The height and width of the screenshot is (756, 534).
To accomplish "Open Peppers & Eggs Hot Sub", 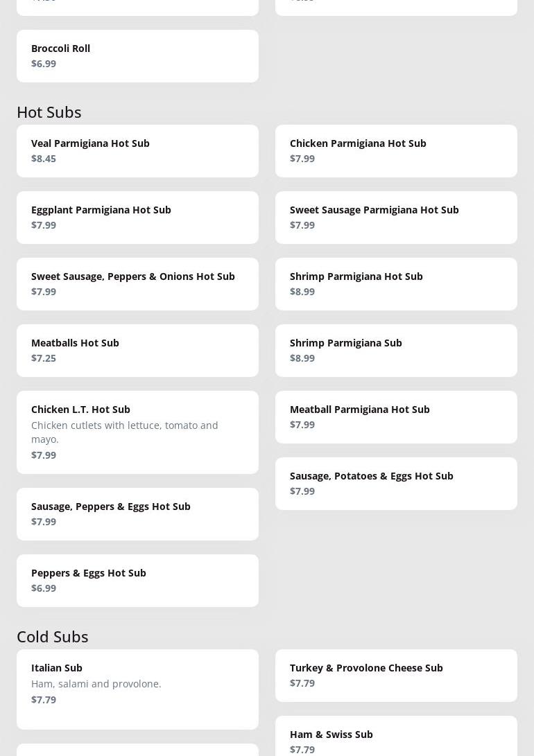I will tap(137, 581).
